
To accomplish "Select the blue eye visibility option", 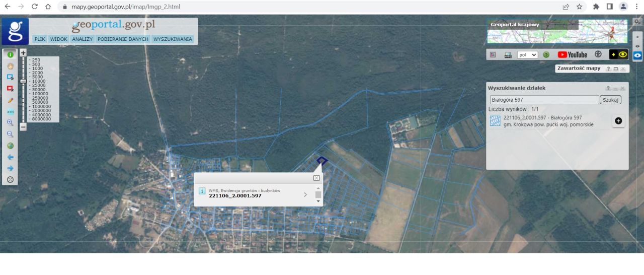I will [x=637, y=55].
